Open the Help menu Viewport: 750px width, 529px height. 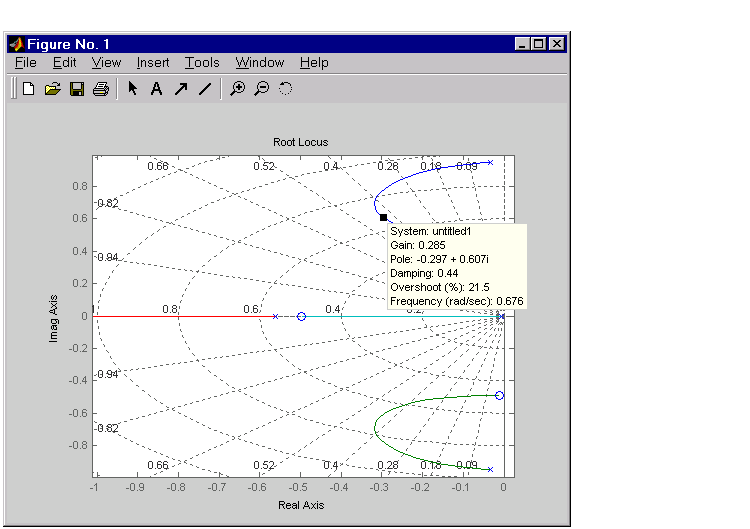[x=314, y=62]
